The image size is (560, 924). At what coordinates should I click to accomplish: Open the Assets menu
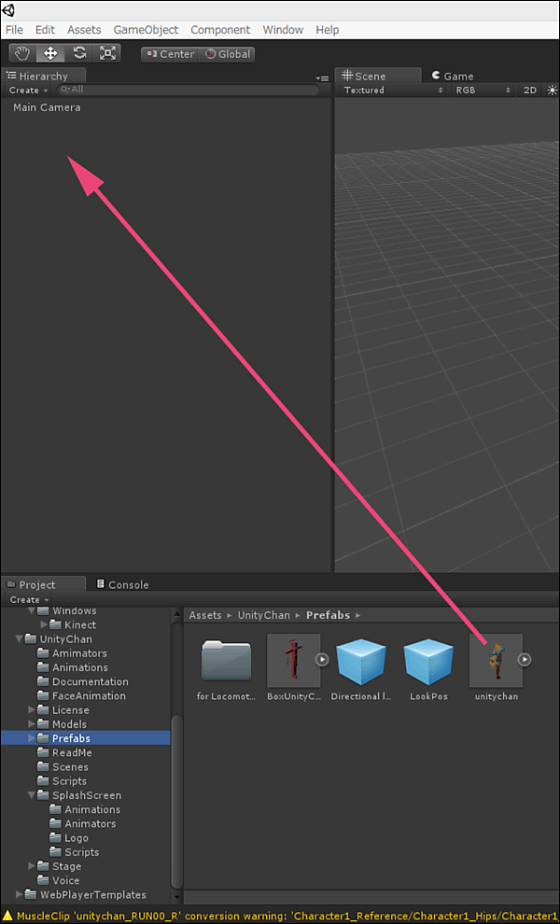(84, 30)
